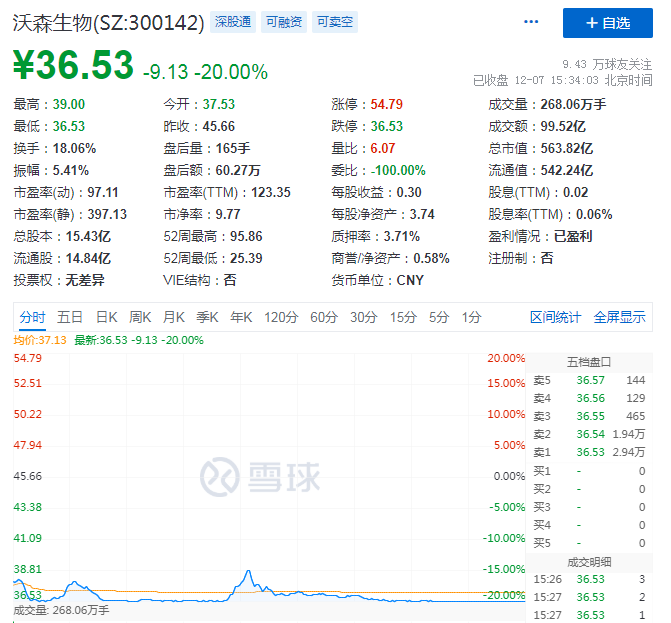Click the 9.43 万球友关注 follower count

click(x=607, y=65)
